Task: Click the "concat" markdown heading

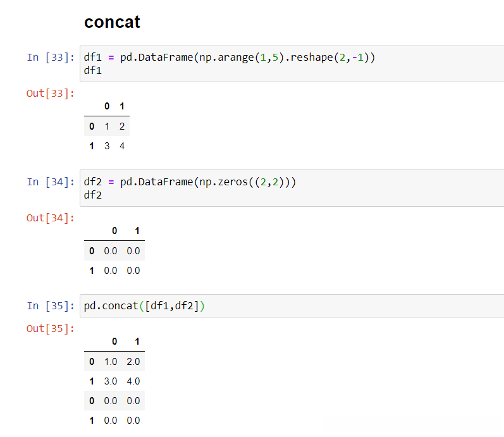Action: (x=113, y=22)
